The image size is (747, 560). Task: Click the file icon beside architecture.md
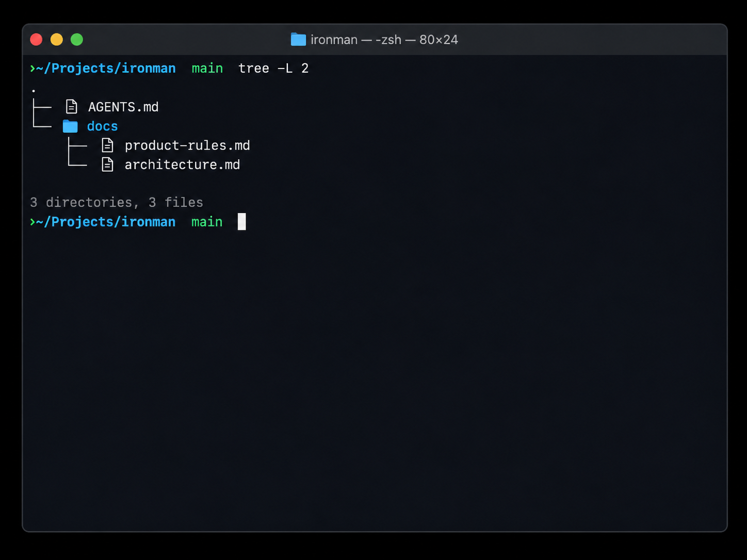(107, 164)
